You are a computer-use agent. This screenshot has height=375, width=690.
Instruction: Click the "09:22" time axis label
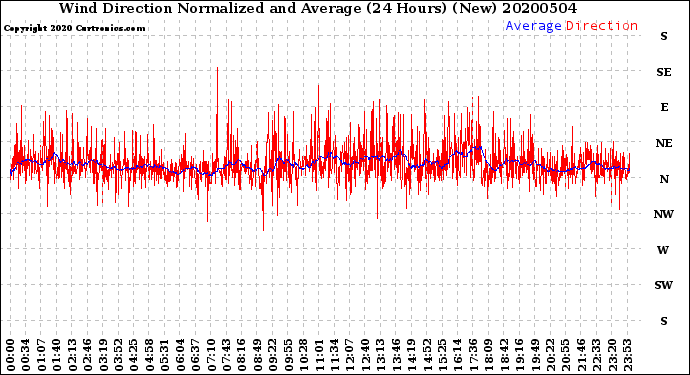(273, 355)
